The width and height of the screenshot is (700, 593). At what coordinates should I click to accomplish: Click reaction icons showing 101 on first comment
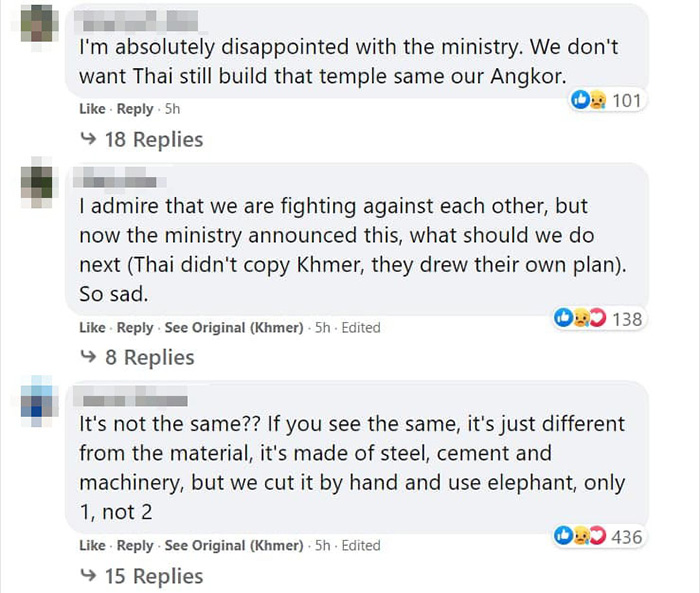click(x=606, y=100)
